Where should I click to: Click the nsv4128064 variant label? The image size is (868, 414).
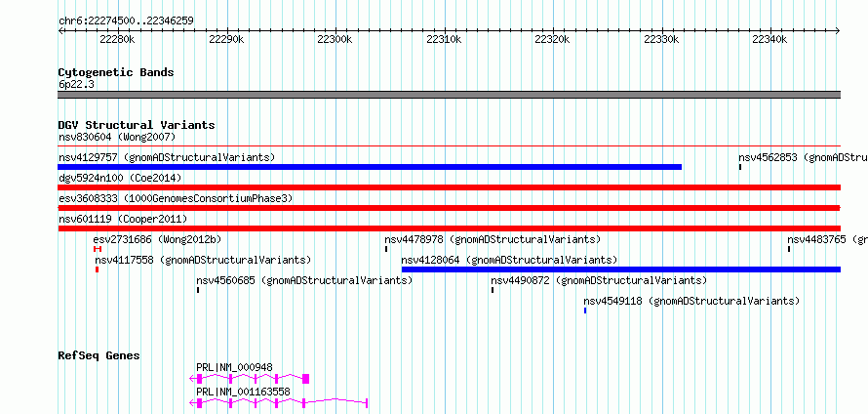509,260
